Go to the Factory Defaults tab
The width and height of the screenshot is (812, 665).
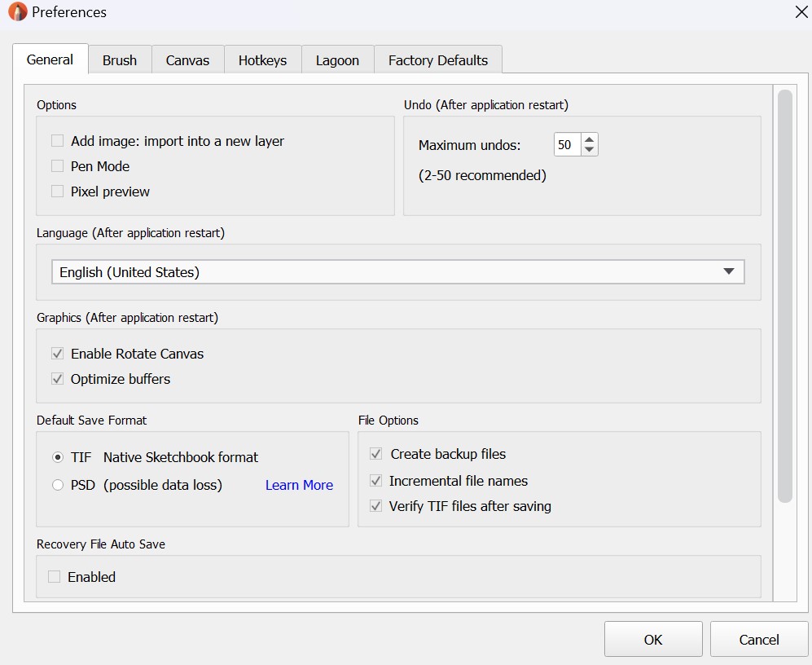(438, 60)
